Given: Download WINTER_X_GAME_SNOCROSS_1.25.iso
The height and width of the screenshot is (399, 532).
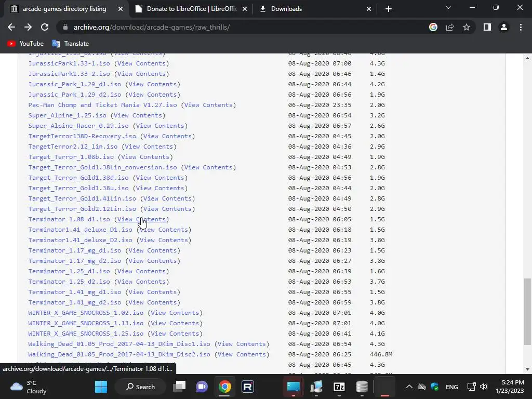Looking at the screenshot, I should [x=86, y=334].
